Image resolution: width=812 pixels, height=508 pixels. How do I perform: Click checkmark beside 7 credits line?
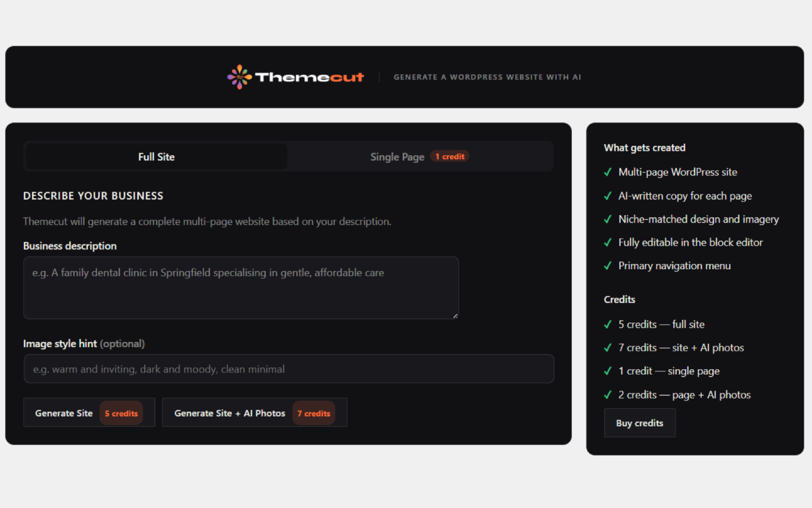[608, 348]
